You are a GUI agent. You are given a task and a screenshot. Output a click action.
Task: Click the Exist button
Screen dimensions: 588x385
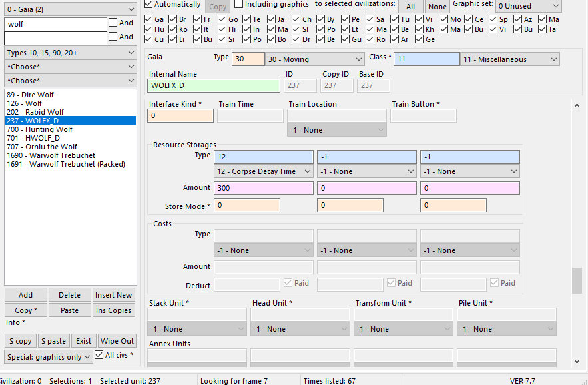pyautogui.click(x=84, y=341)
